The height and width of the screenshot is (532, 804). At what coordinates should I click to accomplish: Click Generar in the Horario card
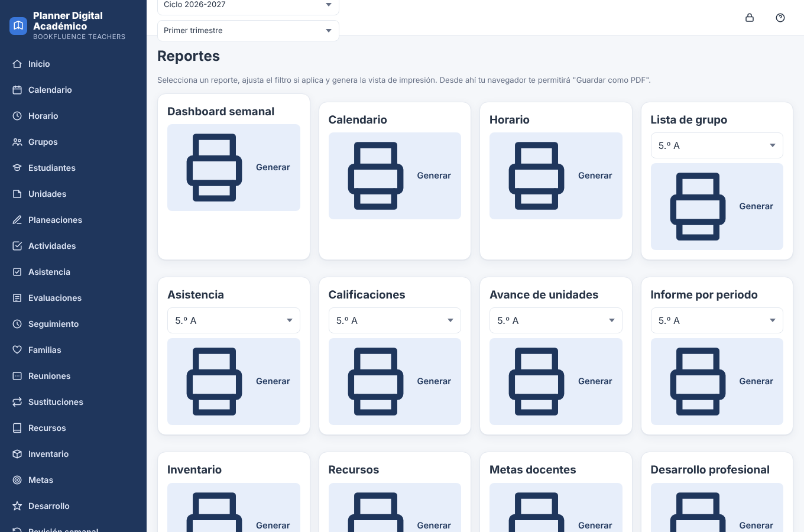[x=556, y=176]
